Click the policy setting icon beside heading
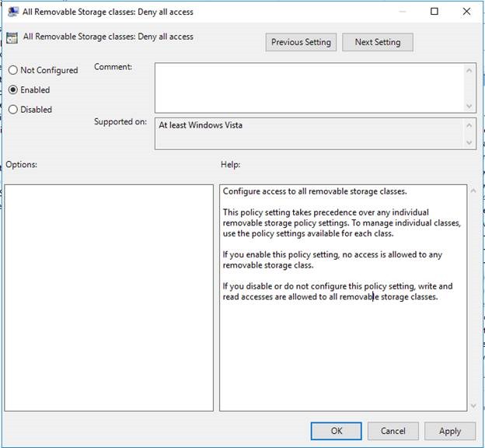 pyautogui.click(x=12, y=38)
